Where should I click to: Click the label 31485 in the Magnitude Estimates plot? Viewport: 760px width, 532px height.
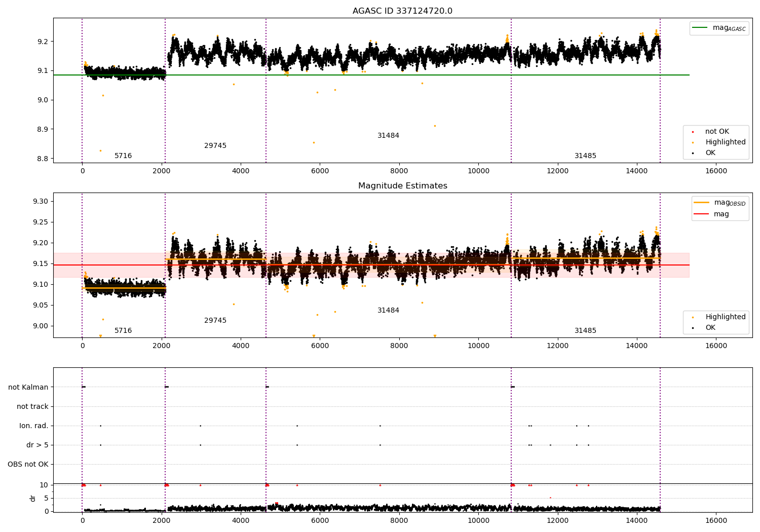[585, 331]
